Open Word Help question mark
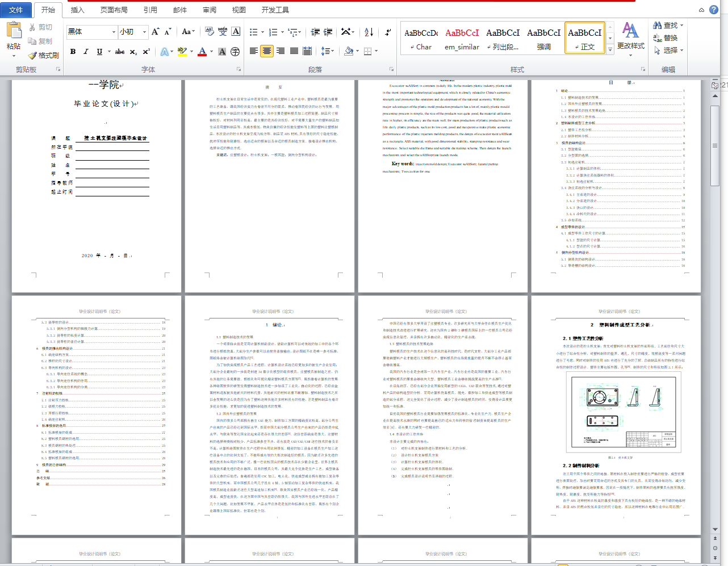Viewport: 728px width, 566px height. click(714, 10)
